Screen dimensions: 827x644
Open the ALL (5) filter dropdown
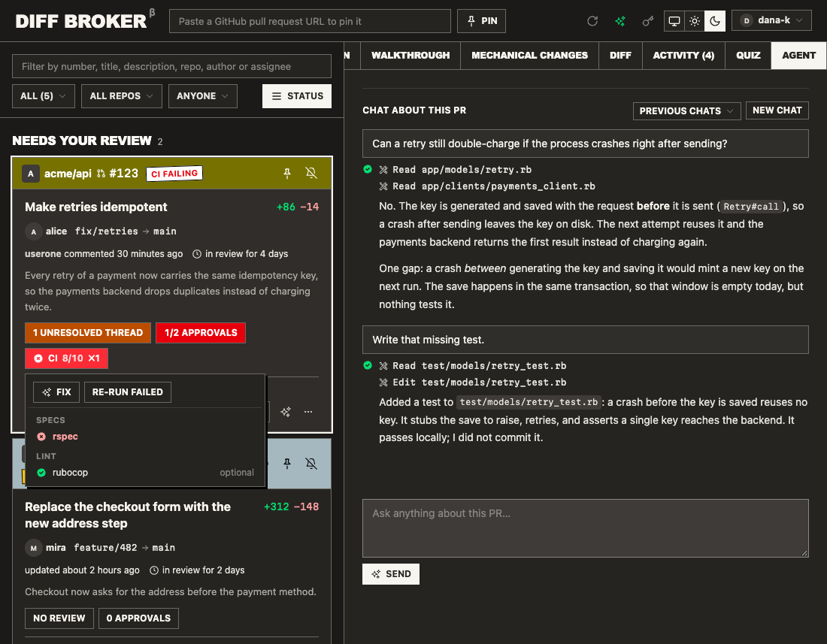pos(44,96)
